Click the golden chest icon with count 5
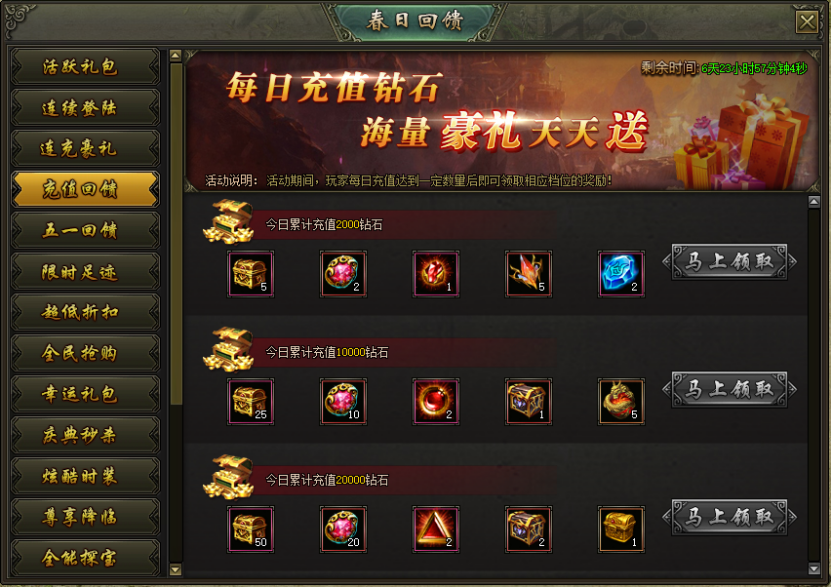The image size is (831, 587). pos(251,274)
